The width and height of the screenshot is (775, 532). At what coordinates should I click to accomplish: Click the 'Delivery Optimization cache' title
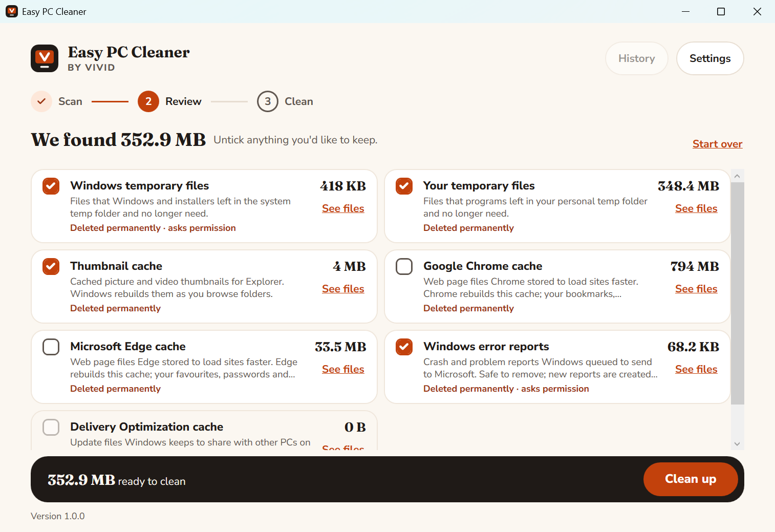[x=147, y=427]
